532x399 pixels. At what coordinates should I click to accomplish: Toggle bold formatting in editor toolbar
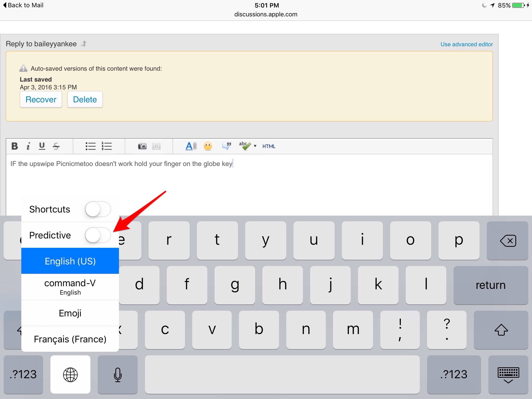pos(15,146)
